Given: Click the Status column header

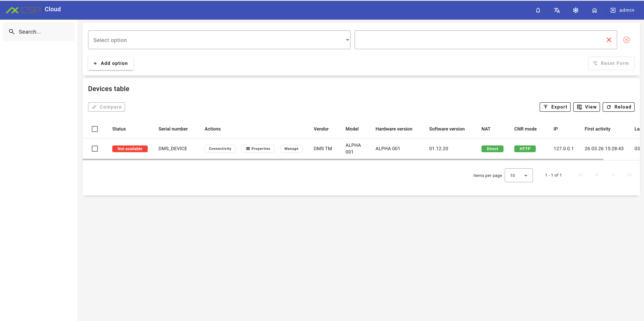Looking at the screenshot, I should [119, 129].
